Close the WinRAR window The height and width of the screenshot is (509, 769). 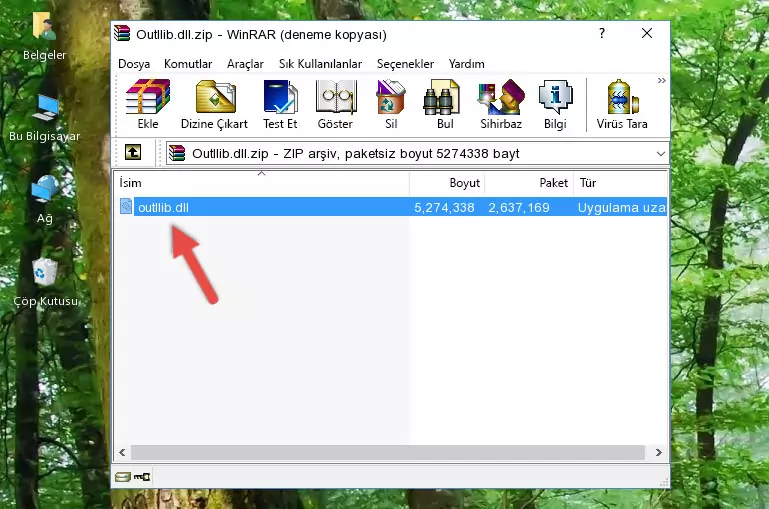[647, 33]
